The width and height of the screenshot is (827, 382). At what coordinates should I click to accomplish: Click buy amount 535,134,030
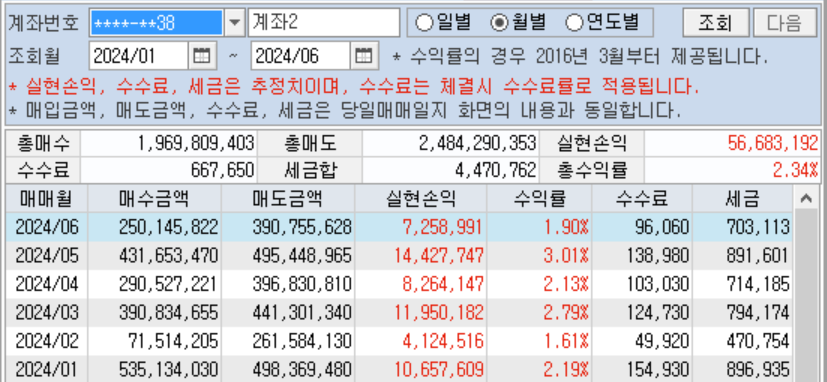coord(168,369)
